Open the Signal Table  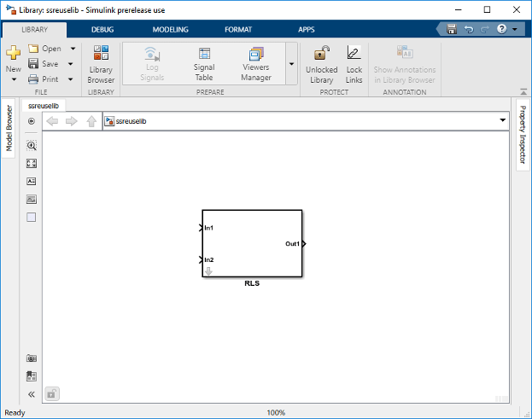(x=204, y=64)
